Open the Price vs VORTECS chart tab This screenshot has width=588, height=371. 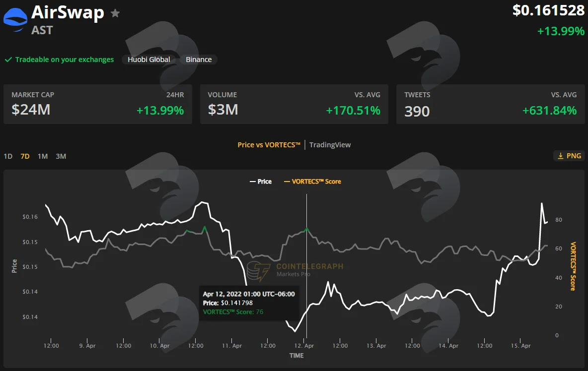click(x=269, y=145)
